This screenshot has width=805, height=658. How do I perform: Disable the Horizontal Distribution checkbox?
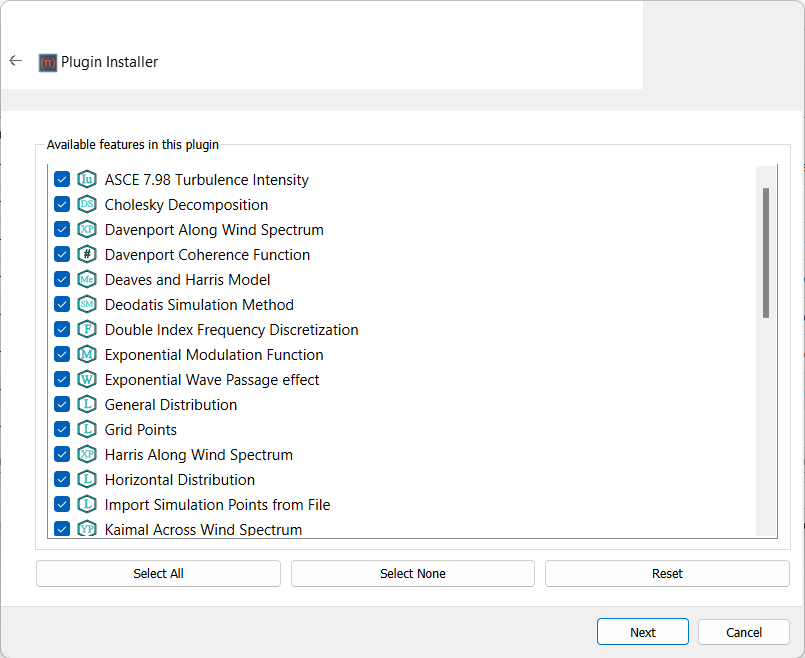coord(62,480)
